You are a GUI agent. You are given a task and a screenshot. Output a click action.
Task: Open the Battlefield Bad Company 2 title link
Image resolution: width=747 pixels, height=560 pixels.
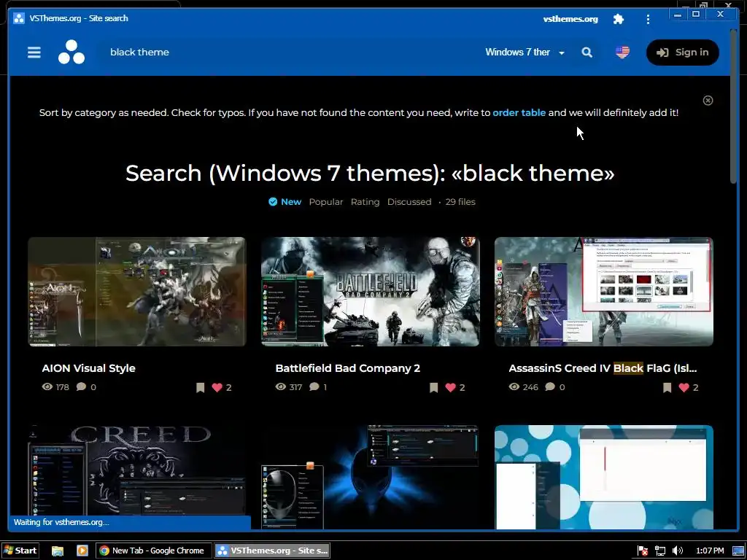pos(348,368)
